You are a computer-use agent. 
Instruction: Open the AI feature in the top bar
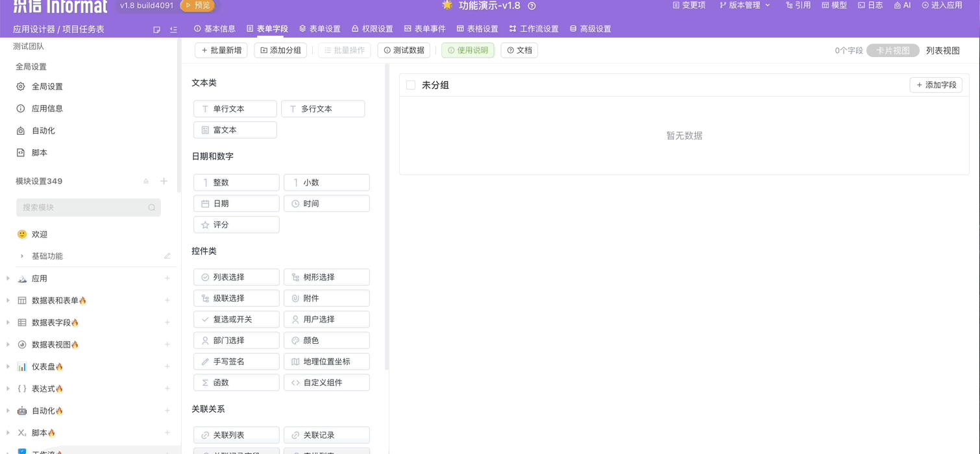902,6
